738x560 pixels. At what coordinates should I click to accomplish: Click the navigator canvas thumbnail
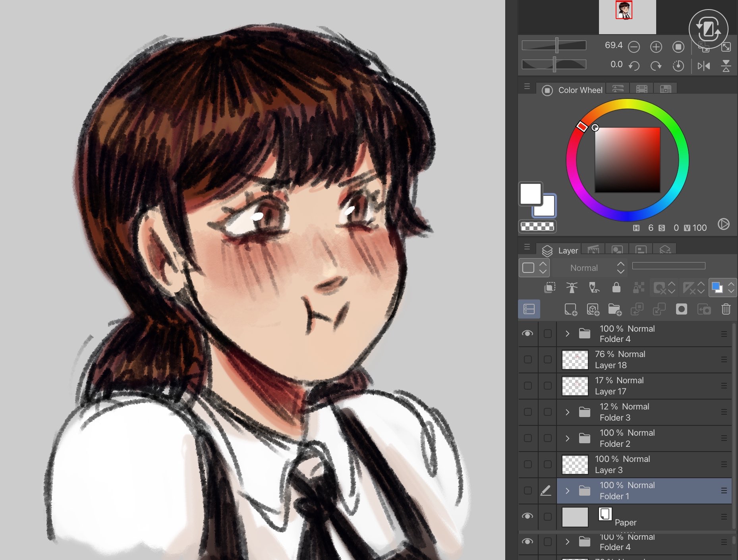click(x=624, y=10)
